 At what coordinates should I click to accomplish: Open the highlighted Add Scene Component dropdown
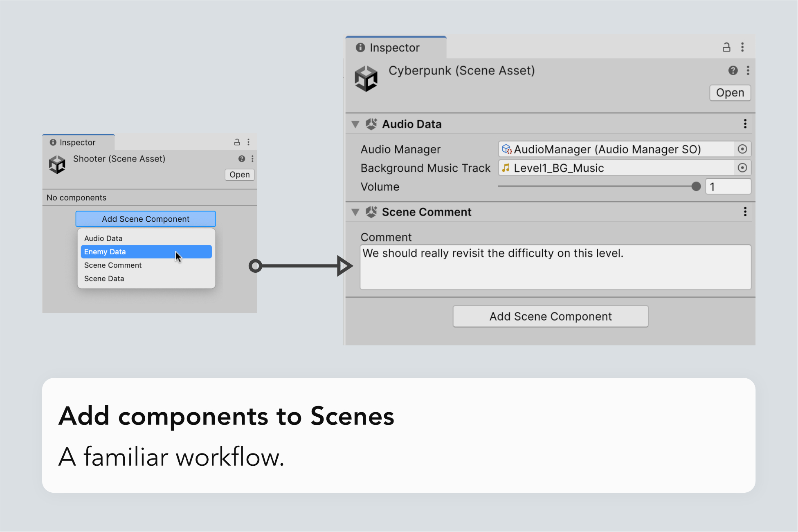pos(146,219)
